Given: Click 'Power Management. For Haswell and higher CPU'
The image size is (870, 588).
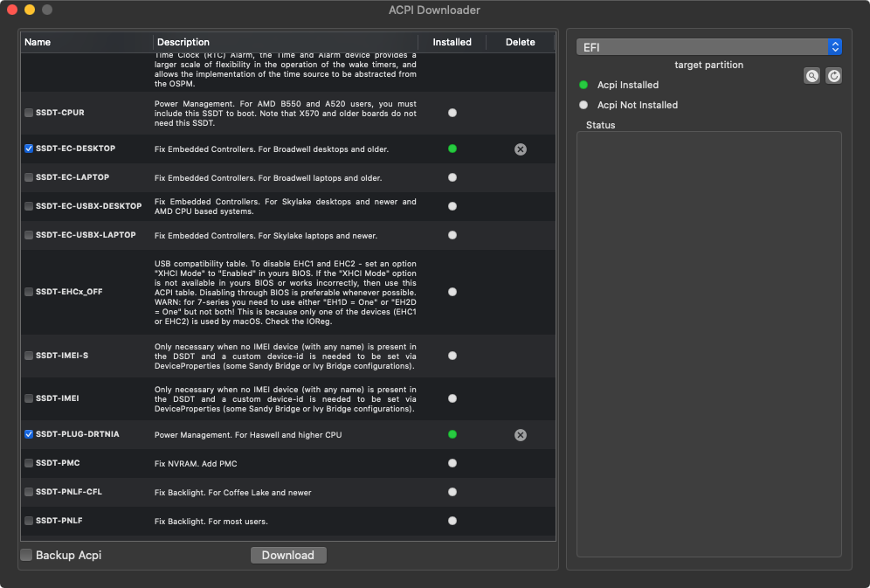Looking at the screenshot, I should pos(248,435).
